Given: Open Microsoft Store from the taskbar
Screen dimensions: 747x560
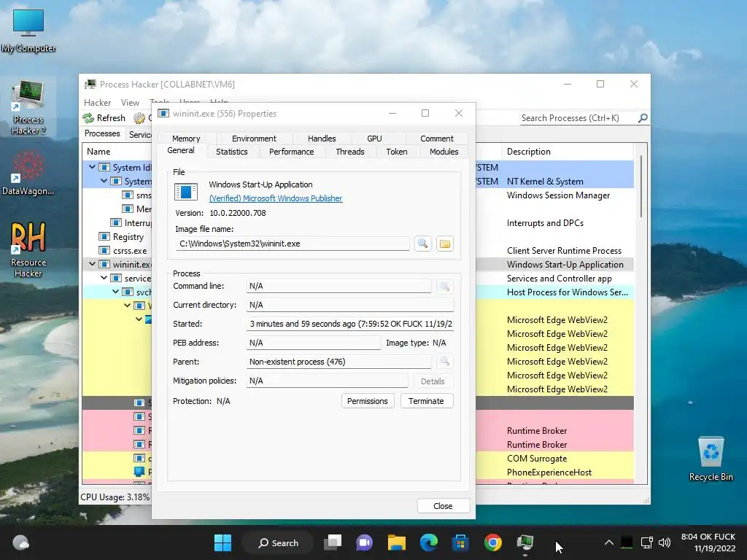Looking at the screenshot, I should point(461,542).
